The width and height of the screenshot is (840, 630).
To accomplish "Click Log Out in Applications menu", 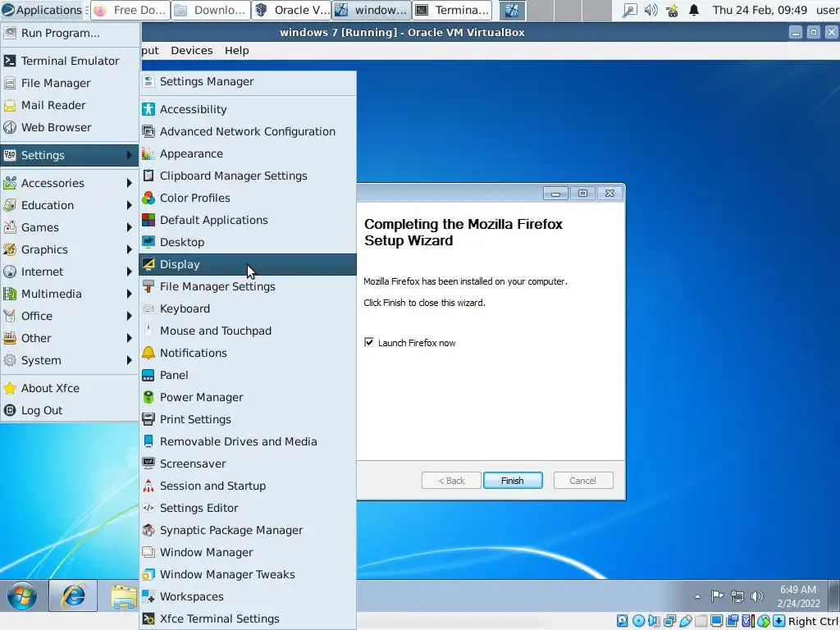I will click(70, 410).
